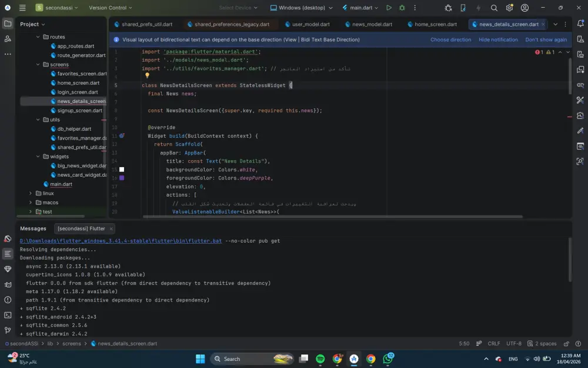588x368 pixels.
Task: Open Device Manager icon in top toolbar
Action: (x=463, y=8)
